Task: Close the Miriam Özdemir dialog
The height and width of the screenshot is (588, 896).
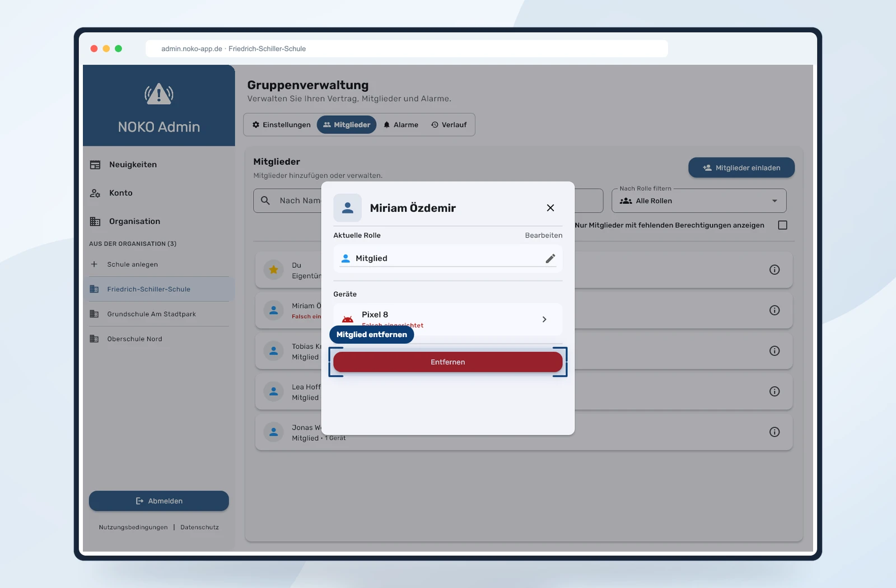Action: [x=550, y=208]
